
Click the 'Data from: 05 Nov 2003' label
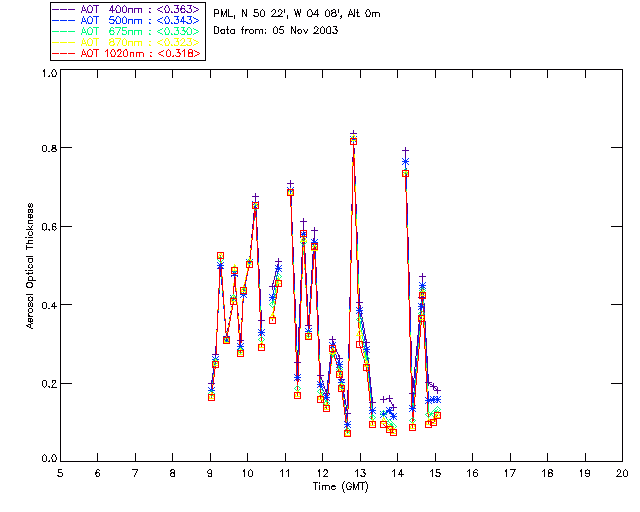[x=276, y=30]
